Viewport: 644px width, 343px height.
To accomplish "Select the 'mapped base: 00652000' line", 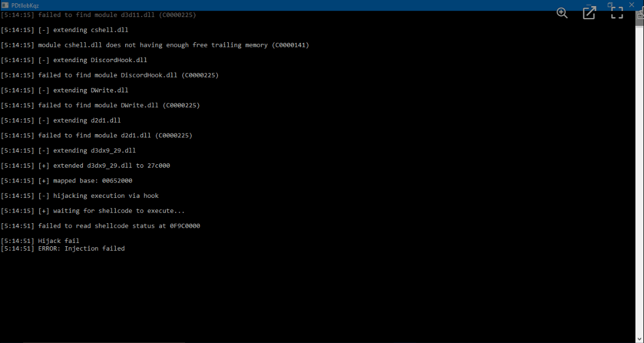I will tap(66, 180).
